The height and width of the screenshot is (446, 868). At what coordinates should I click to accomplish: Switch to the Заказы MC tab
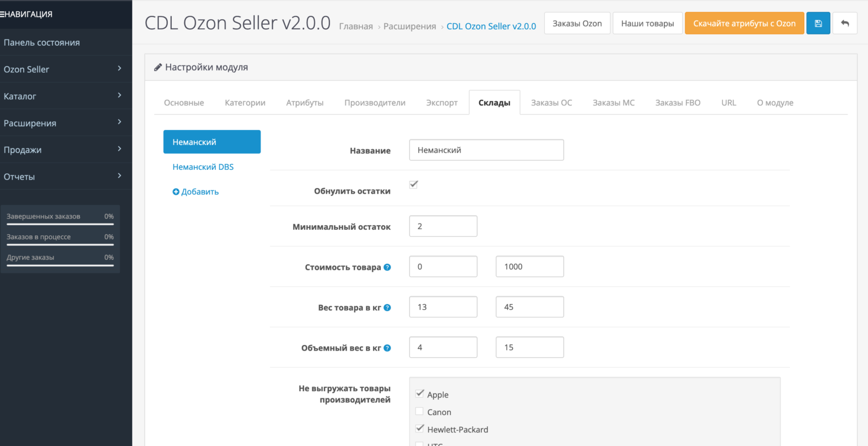tap(614, 103)
